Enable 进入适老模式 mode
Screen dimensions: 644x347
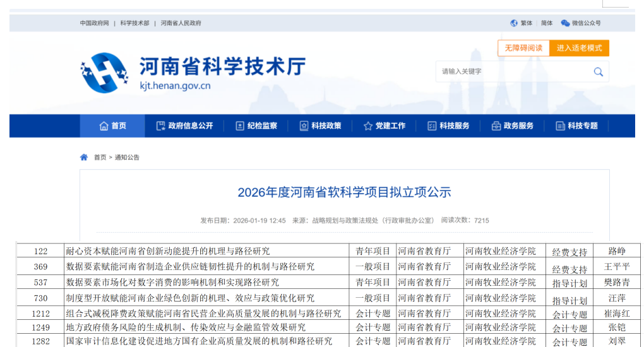(579, 48)
